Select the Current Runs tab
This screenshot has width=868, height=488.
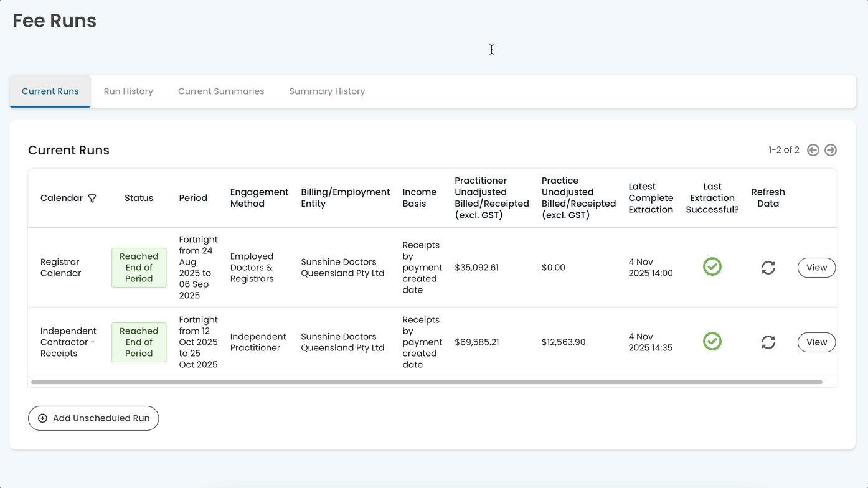50,91
